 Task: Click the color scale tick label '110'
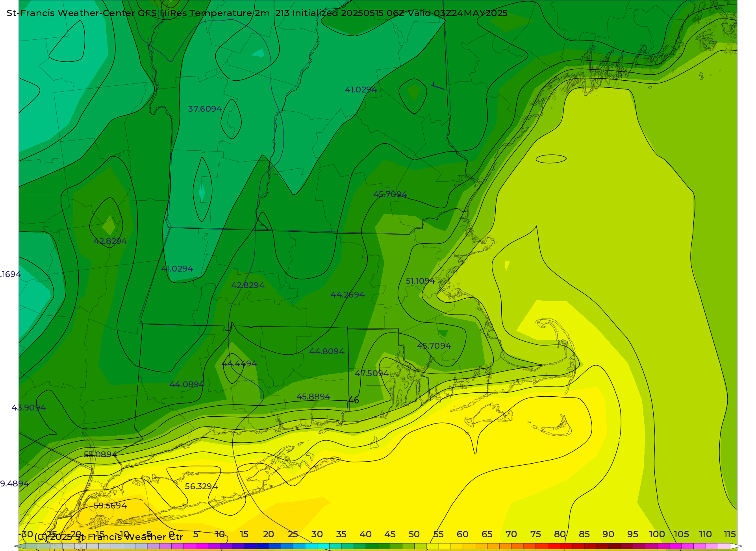(705, 534)
